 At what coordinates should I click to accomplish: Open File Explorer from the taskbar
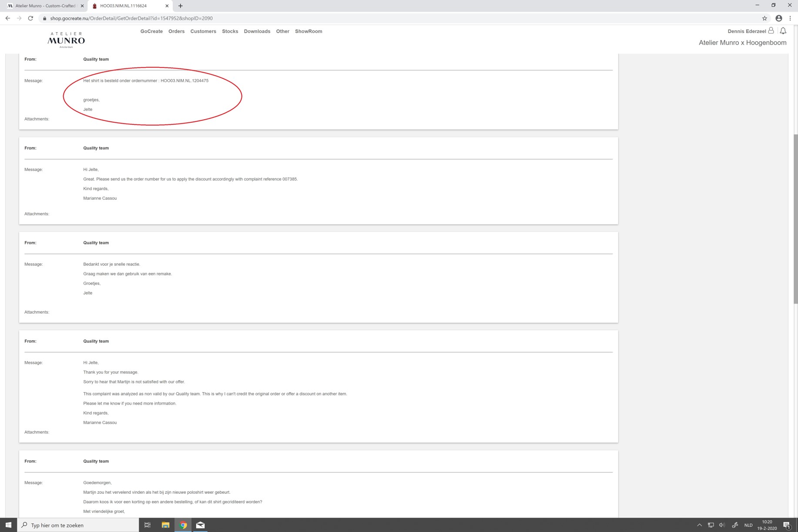pos(165,525)
